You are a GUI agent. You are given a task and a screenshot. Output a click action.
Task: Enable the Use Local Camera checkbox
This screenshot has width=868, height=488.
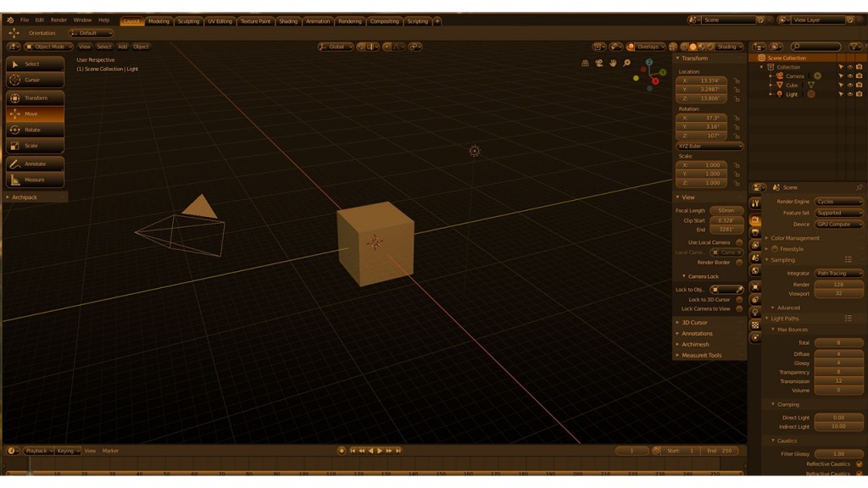pyautogui.click(x=739, y=242)
